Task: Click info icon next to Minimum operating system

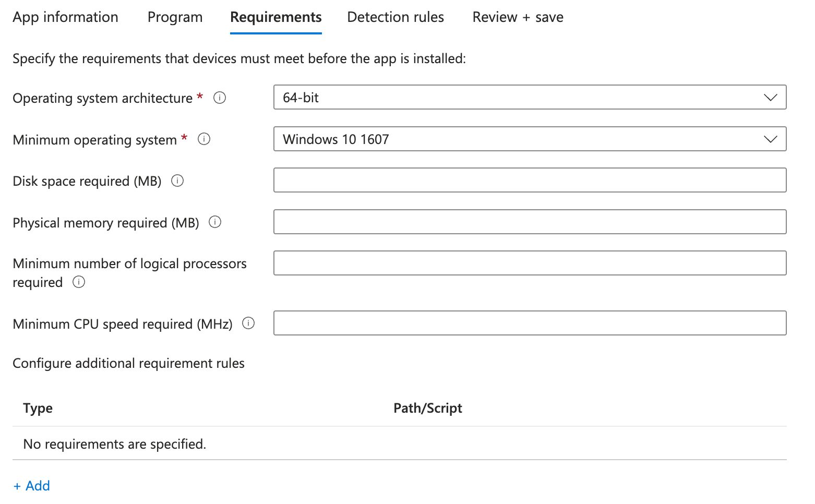Action: pos(204,139)
